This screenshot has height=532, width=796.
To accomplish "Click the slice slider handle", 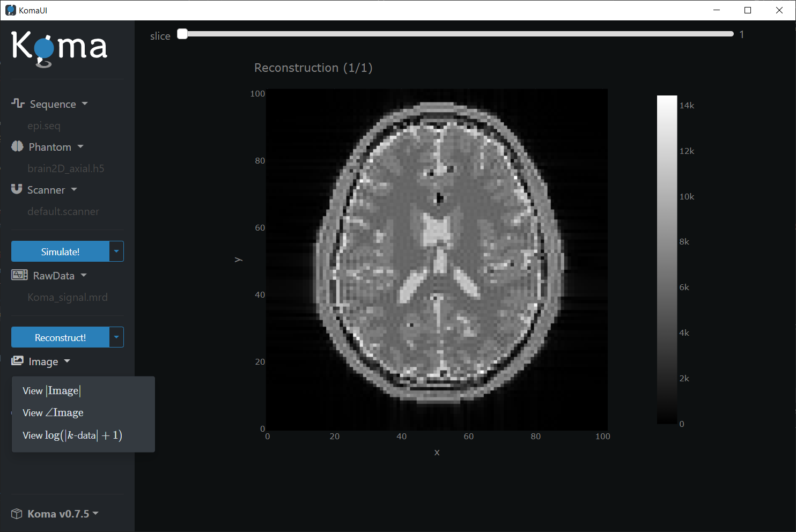I will click(182, 34).
